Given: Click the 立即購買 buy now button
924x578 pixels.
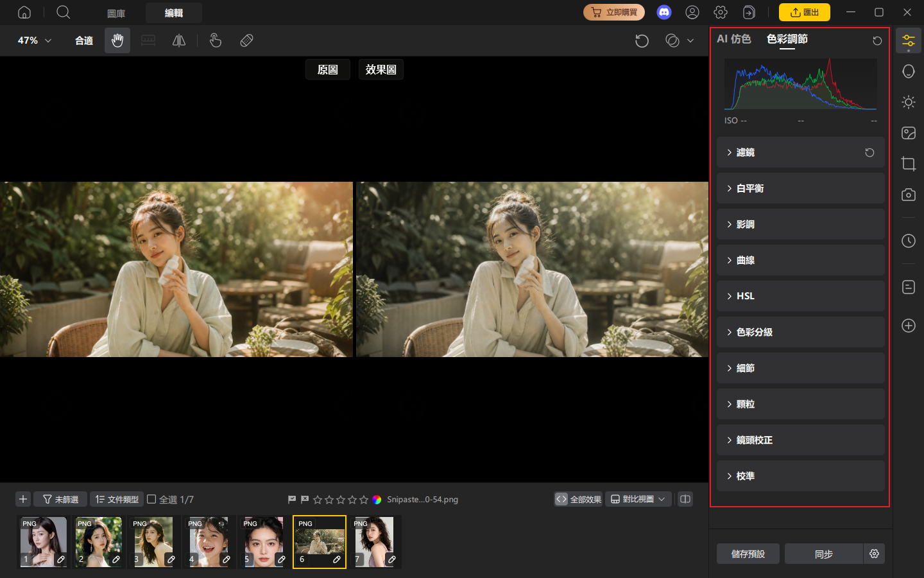Looking at the screenshot, I should [x=614, y=12].
